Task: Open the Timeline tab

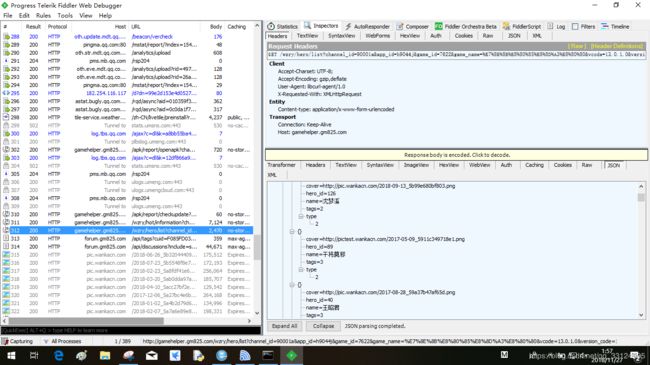Action: 616,26
